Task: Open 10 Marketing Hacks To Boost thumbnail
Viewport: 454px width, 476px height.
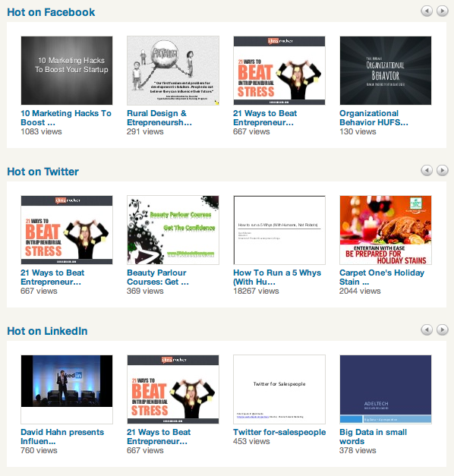Action: coord(67,71)
